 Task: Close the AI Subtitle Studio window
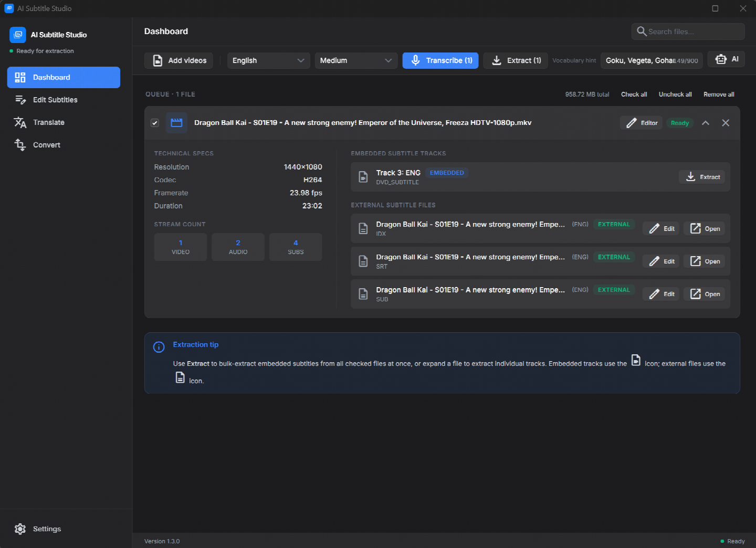tap(743, 8)
